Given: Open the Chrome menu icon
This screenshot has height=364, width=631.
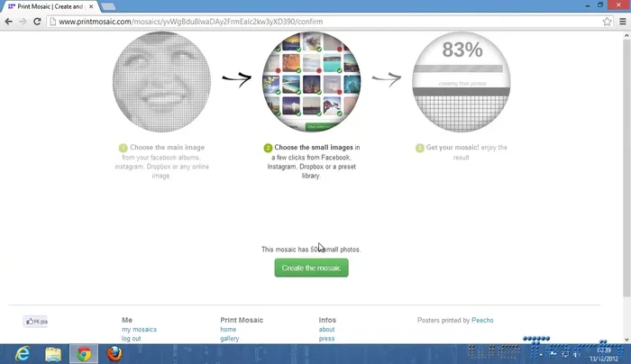Looking at the screenshot, I should point(620,21).
